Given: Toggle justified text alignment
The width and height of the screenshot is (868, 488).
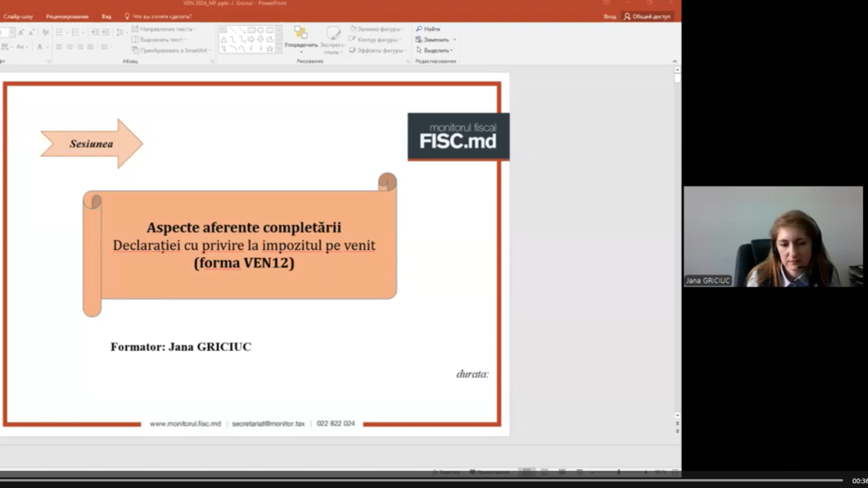Looking at the screenshot, I should pos(90,47).
